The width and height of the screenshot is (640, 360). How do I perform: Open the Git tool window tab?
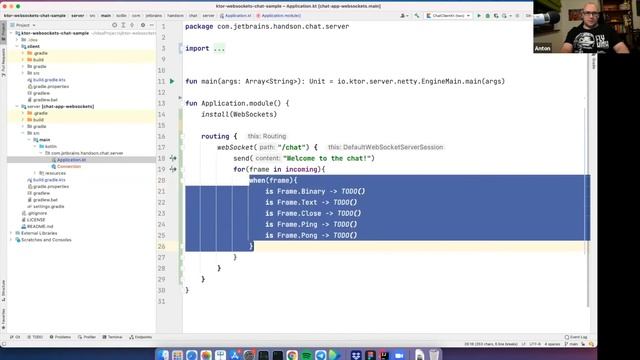tap(16, 337)
